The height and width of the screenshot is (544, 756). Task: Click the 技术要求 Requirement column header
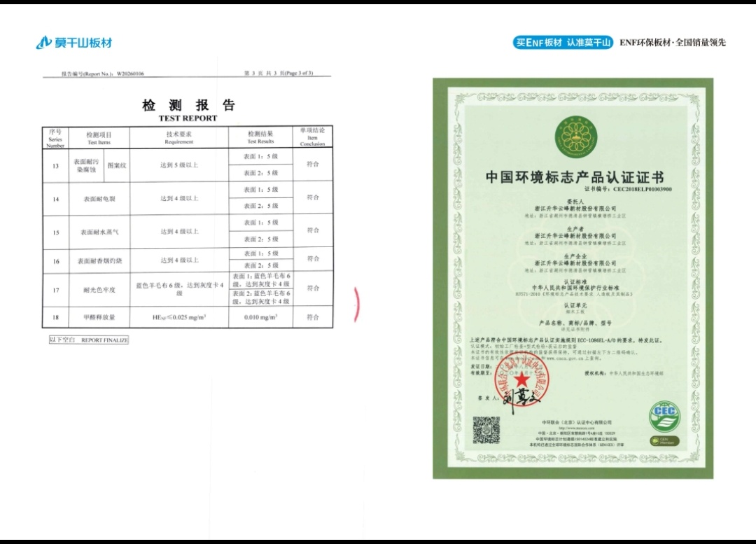tap(179, 138)
